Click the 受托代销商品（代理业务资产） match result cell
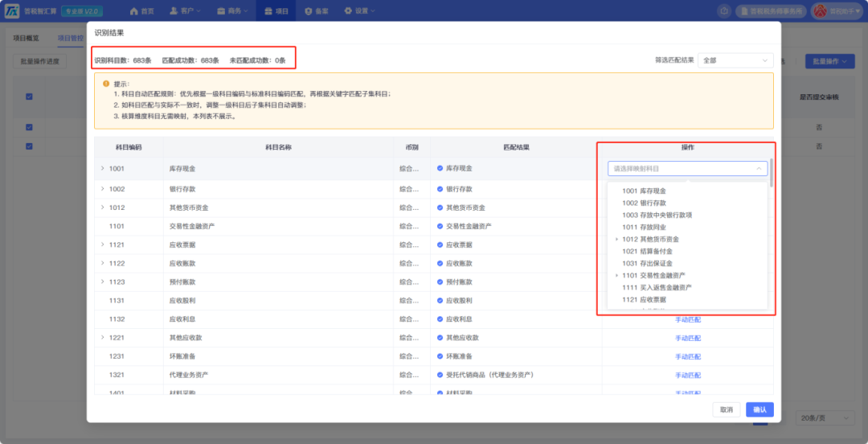The height and width of the screenshot is (444, 868). click(516, 376)
